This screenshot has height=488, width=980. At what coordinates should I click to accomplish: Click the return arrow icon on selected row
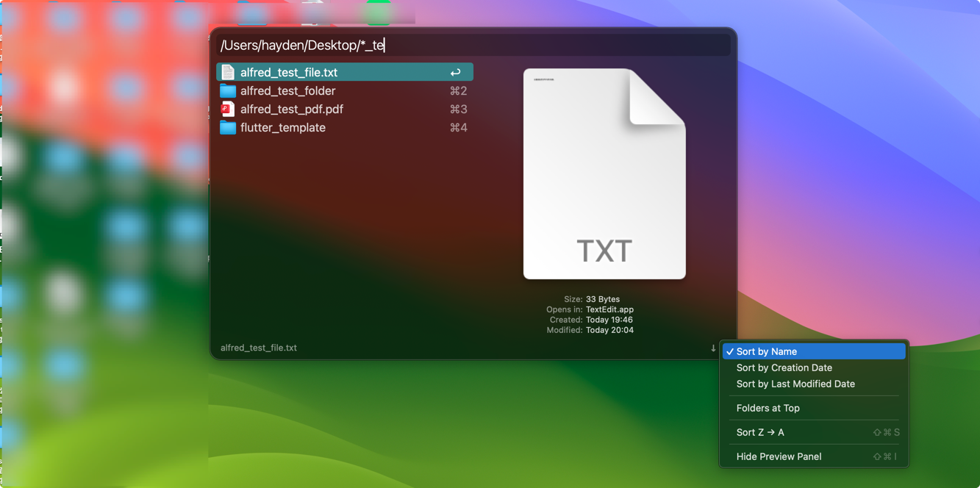[455, 72]
